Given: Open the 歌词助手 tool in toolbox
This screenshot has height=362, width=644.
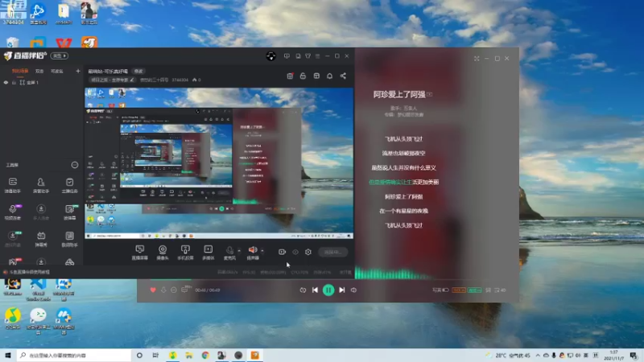Looking at the screenshot, I should 69,239.
